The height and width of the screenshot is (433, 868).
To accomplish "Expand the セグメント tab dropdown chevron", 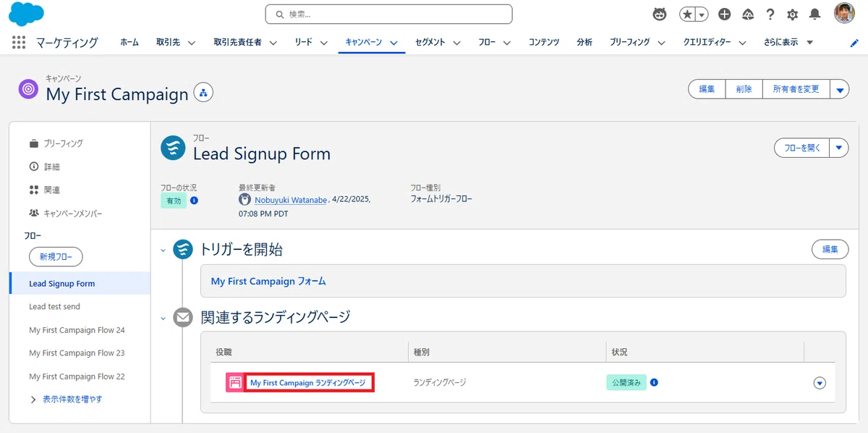I will [456, 43].
